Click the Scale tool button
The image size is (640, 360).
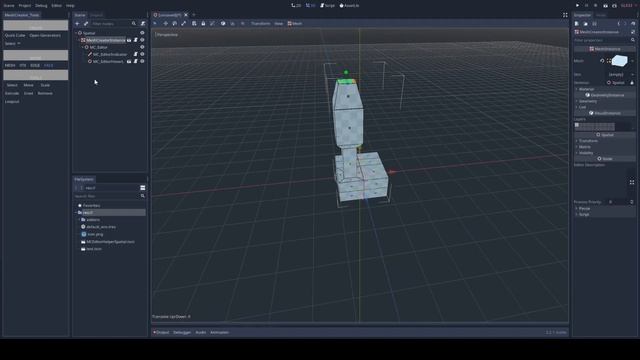pyautogui.click(x=45, y=85)
